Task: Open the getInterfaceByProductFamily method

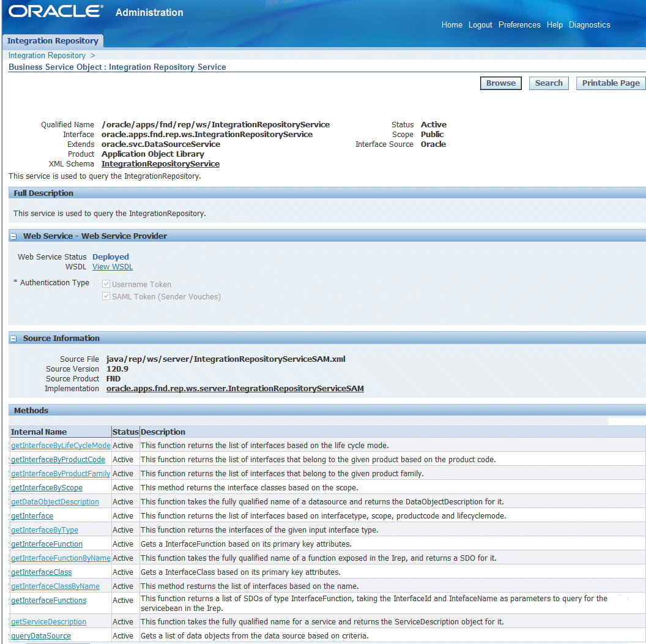Action: tap(61, 473)
